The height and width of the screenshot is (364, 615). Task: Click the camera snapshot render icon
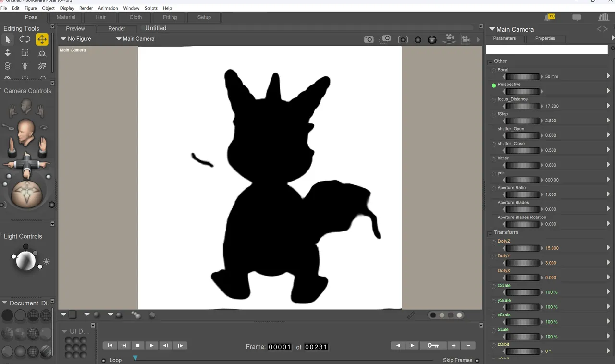369,39
